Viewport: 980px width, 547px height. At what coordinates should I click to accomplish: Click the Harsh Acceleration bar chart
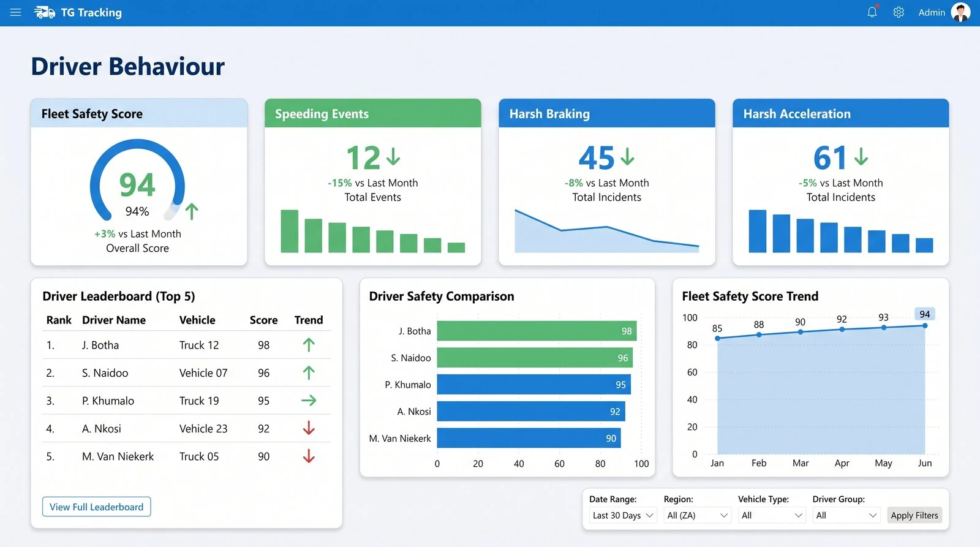[x=840, y=231]
